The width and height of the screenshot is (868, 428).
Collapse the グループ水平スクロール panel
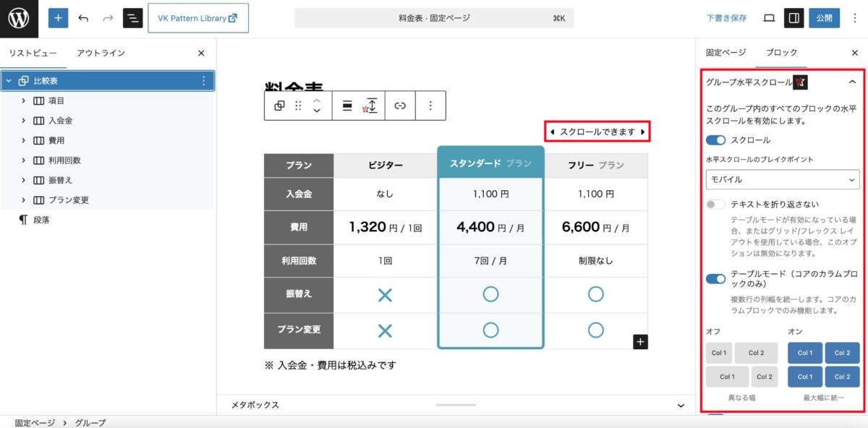tap(852, 82)
